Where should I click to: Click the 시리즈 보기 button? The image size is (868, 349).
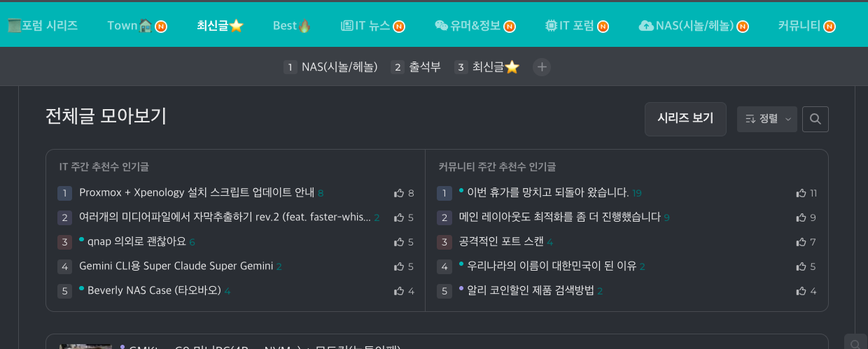pos(685,119)
